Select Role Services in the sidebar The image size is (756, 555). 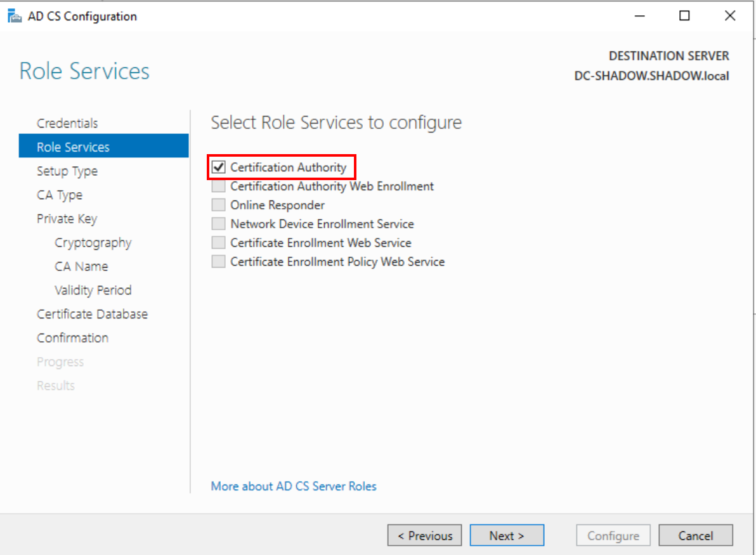tap(73, 147)
